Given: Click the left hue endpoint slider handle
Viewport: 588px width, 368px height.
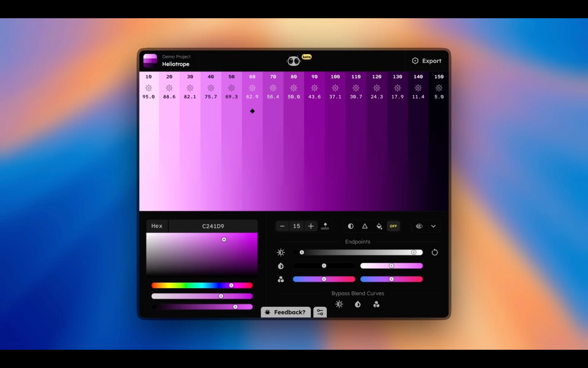Looking at the screenshot, I should point(324,279).
